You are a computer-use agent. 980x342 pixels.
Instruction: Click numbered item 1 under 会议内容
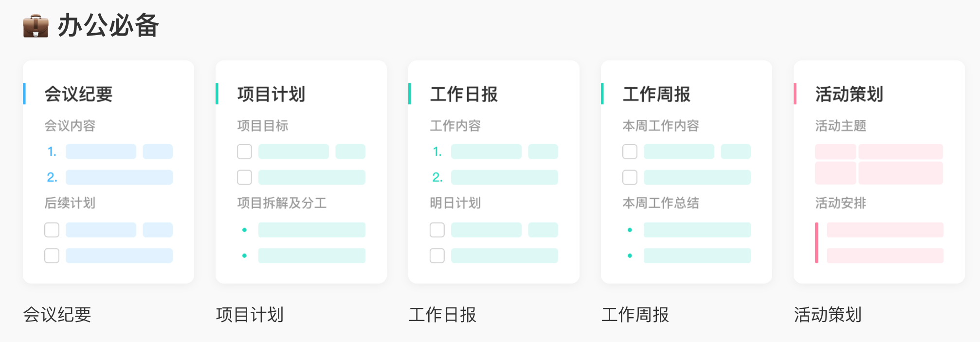pyautogui.click(x=109, y=152)
